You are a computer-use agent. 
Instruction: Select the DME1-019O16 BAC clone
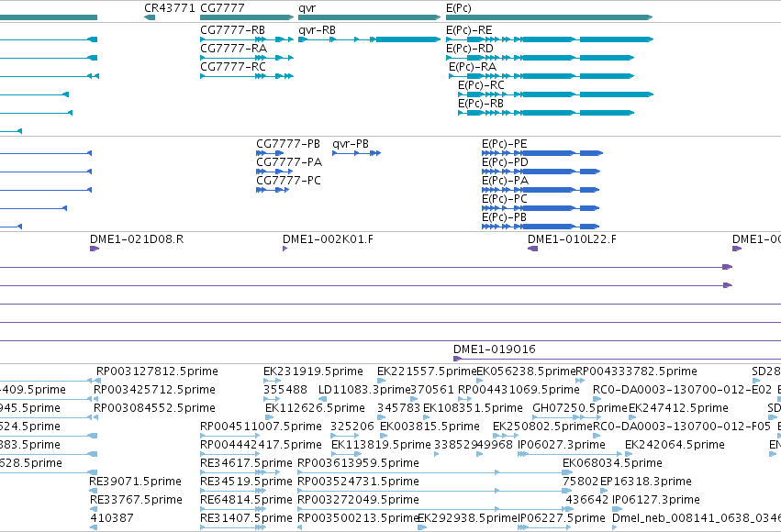(x=617, y=359)
